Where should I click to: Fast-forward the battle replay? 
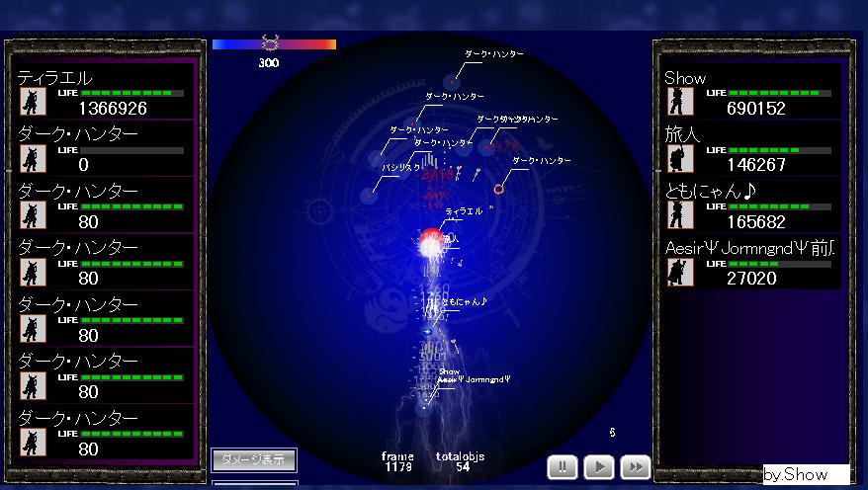click(636, 466)
